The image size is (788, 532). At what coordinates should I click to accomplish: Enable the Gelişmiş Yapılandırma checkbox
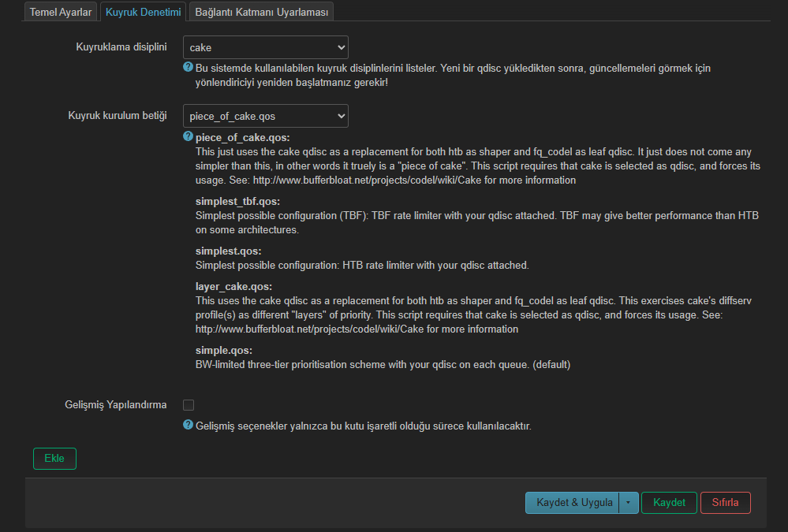(x=189, y=405)
